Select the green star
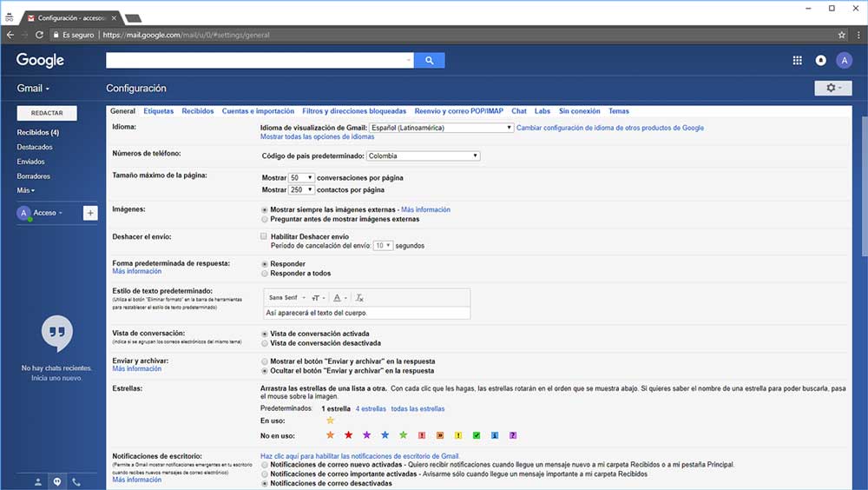Viewport: 868px width, 490px height. pyautogui.click(x=403, y=435)
